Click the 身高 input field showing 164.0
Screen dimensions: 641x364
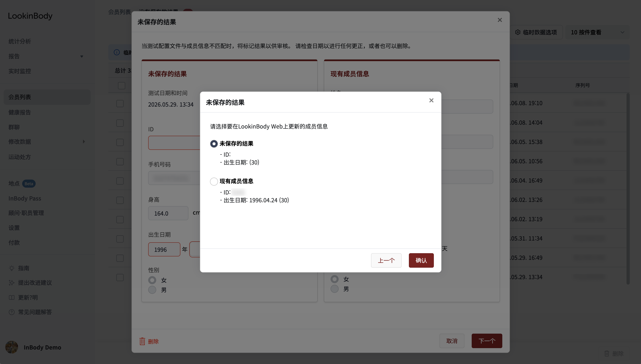168,213
